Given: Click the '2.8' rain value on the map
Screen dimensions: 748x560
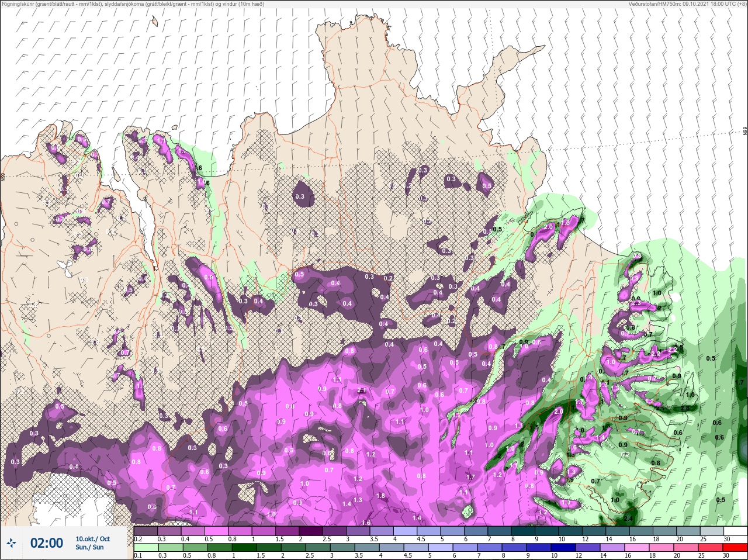Looking at the screenshot, I should 685,408.
